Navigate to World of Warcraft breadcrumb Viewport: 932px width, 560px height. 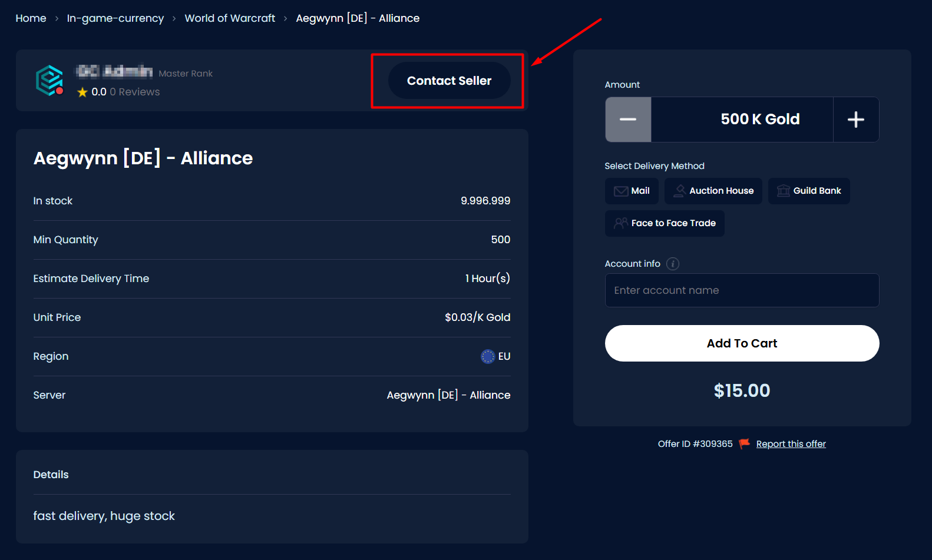(x=230, y=18)
